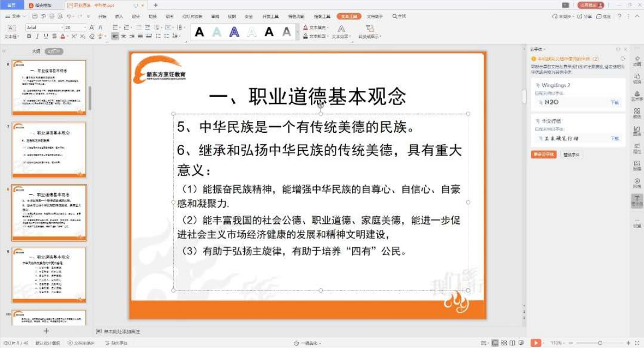The width and height of the screenshot is (644, 348).
Task: Open a new document tab with plus
Action: click(x=156, y=5)
